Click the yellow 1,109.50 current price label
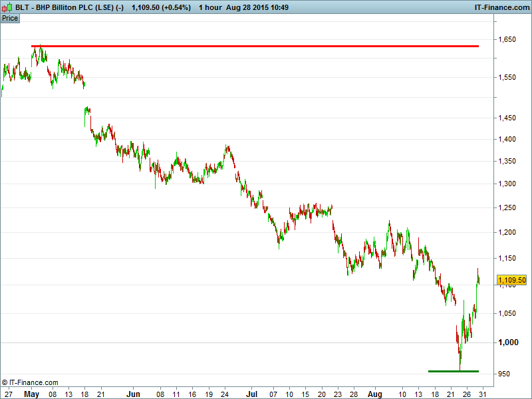 click(511, 281)
